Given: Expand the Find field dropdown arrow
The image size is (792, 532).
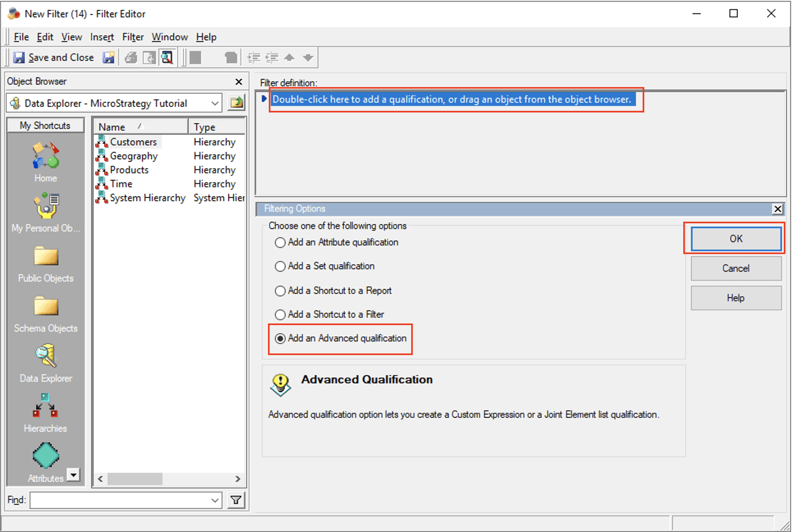Looking at the screenshot, I should click(215, 500).
